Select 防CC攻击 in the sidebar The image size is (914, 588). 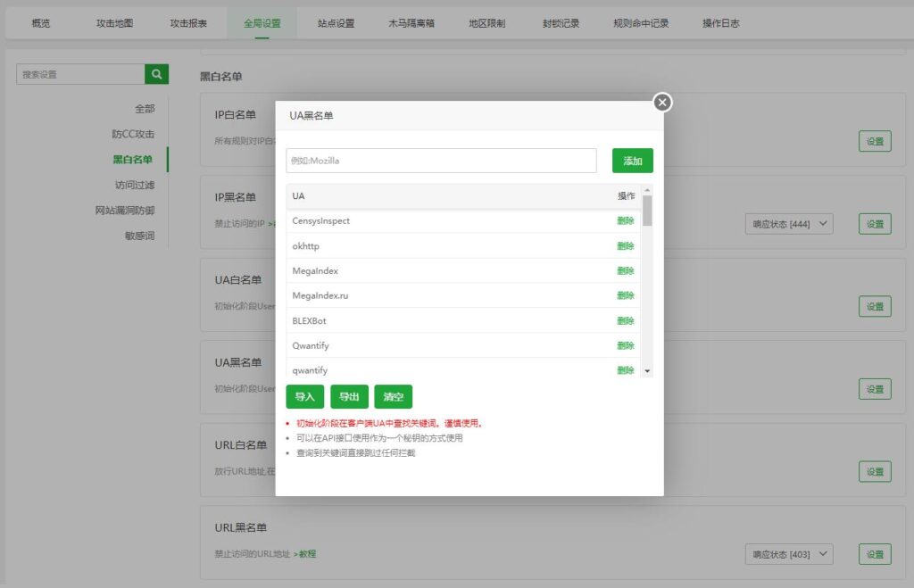[x=133, y=134]
